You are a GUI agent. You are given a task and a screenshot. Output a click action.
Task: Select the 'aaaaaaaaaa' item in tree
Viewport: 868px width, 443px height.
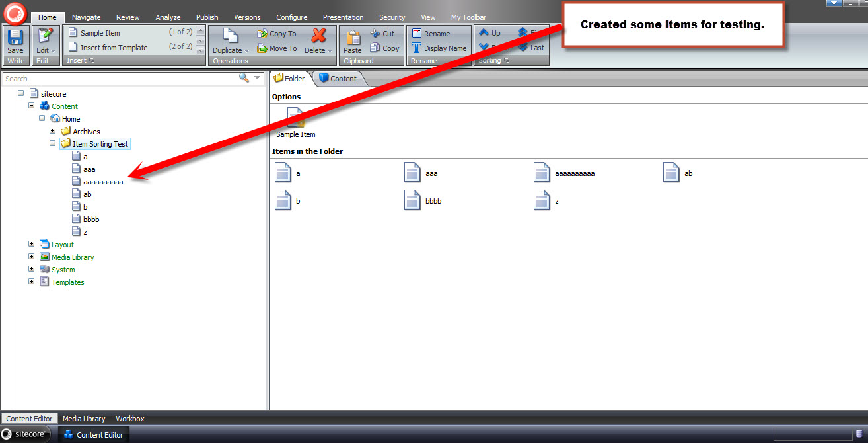(103, 182)
